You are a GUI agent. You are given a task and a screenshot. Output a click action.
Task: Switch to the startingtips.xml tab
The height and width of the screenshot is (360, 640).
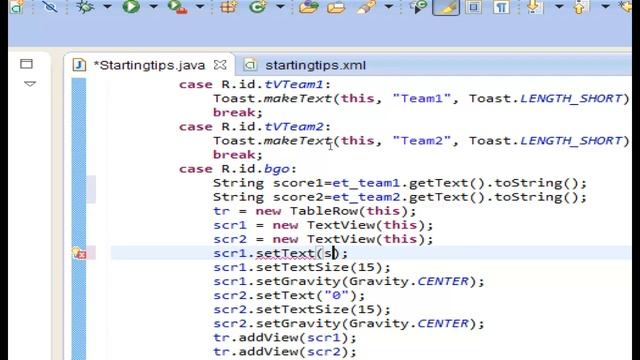point(315,65)
